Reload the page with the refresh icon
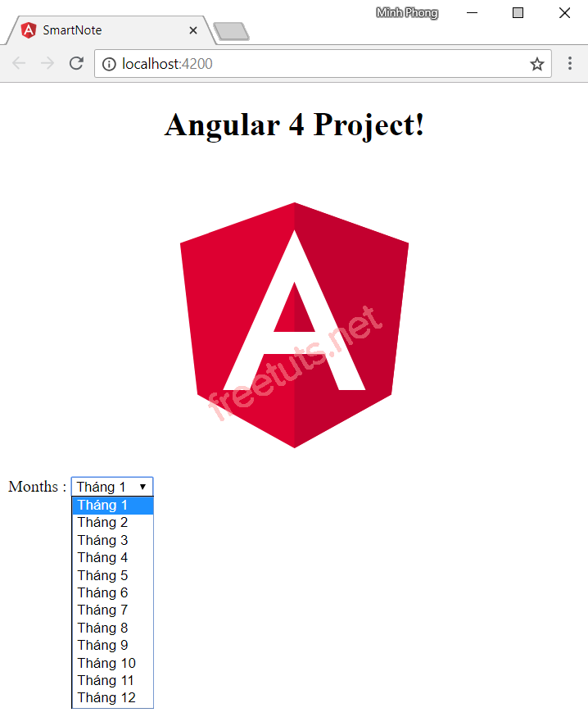588x726 pixels. 76,64
